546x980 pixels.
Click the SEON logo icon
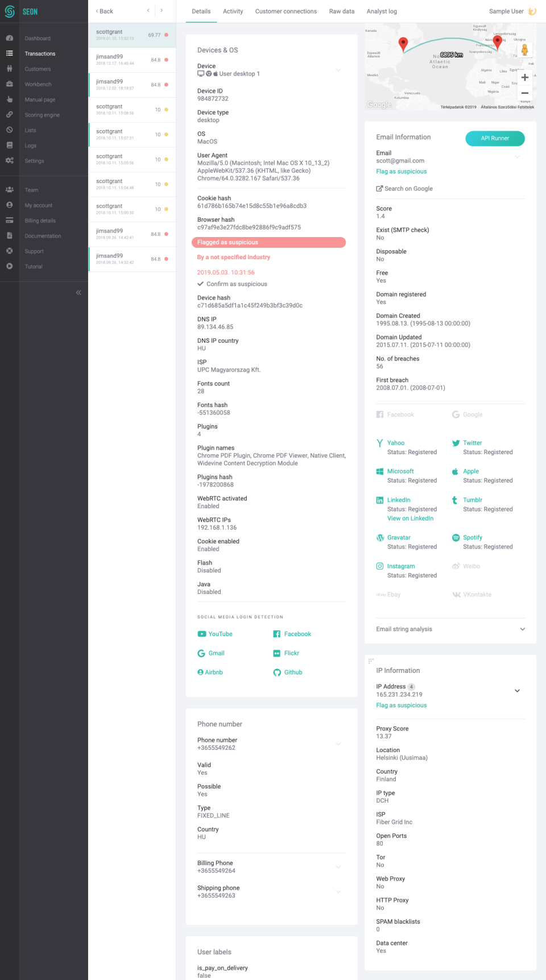click(10, 11)
